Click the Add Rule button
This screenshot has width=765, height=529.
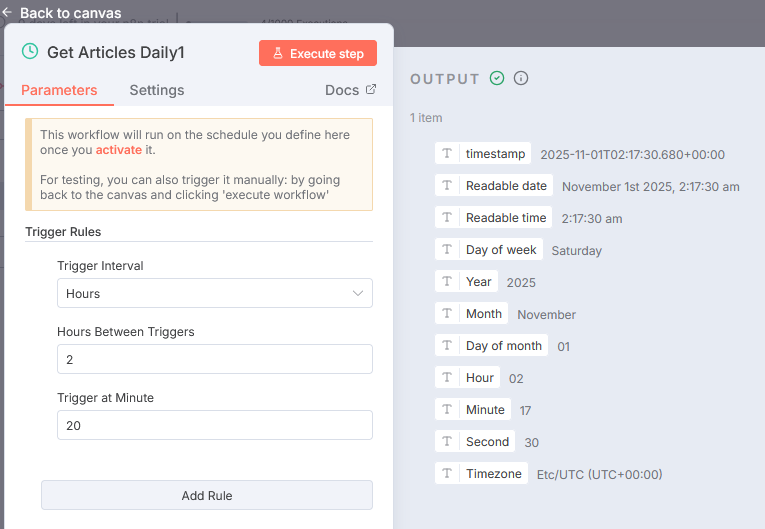pos(207,495)
